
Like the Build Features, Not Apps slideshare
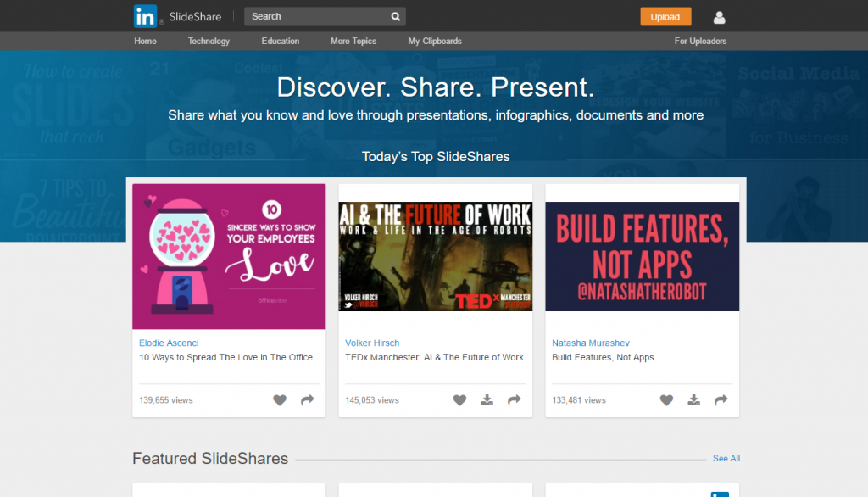(666, 400)
